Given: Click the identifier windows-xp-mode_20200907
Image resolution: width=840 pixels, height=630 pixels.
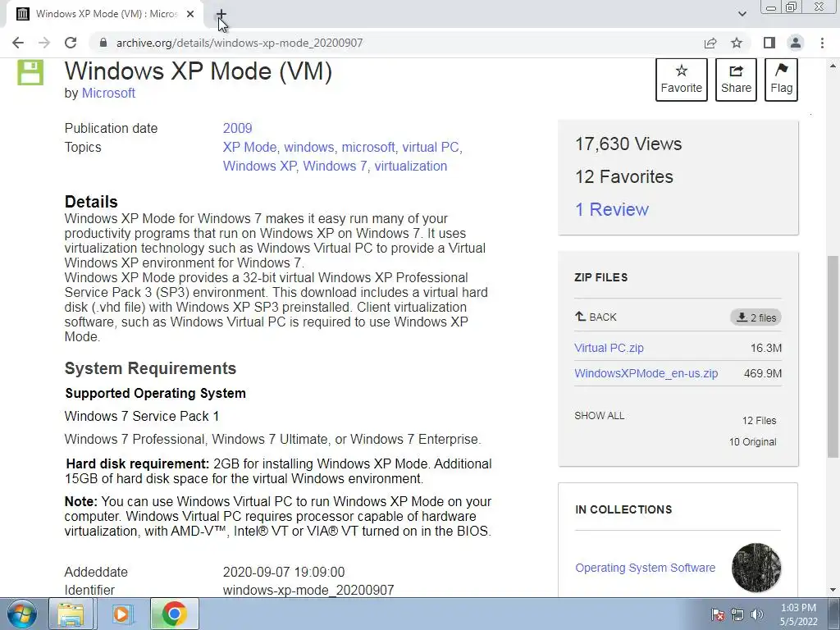Looking at the screenshot, I should (x=308, y=590).
